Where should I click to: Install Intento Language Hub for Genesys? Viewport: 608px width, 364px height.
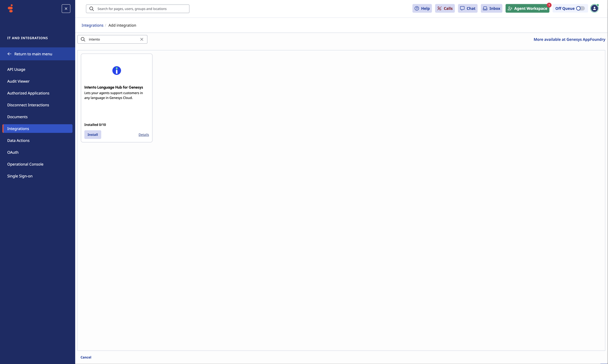click(93, 135)
